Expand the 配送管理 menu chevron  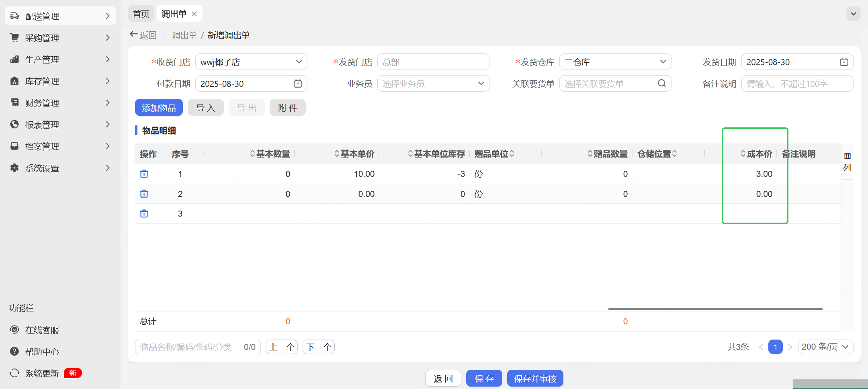[107, 16]
